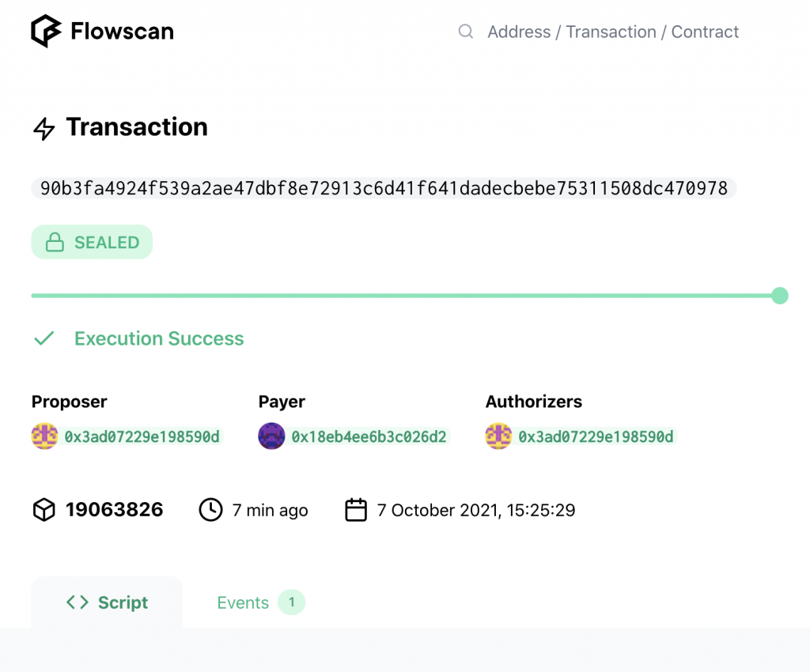This screenshot has height=672, width=810.
Task: Open the Events tab
Action: (261, 602)
